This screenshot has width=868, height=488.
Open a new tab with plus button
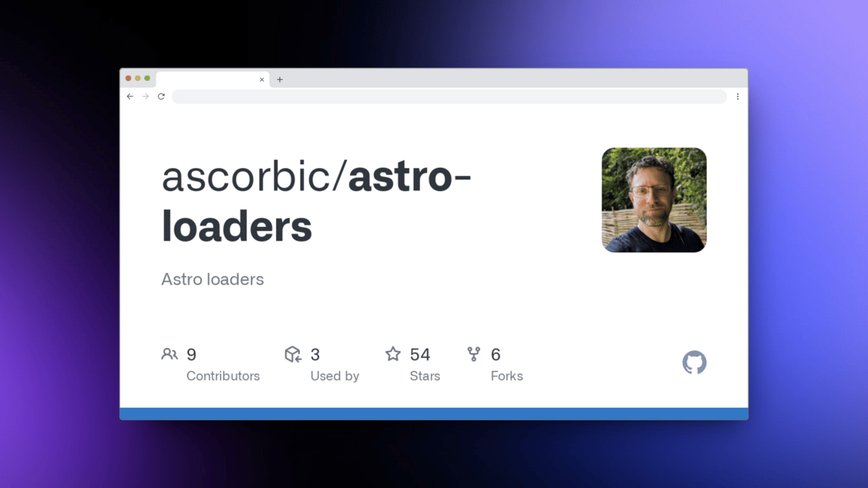click(280, 80)
